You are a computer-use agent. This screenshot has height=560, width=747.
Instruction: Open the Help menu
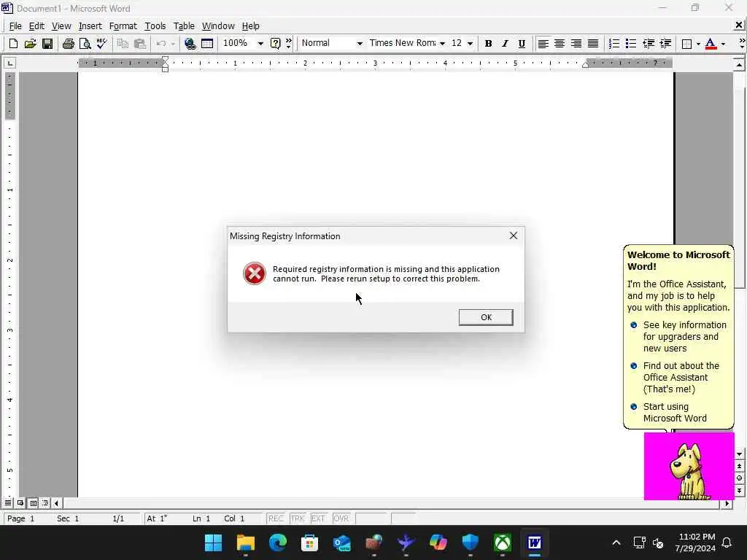point(251,26)
